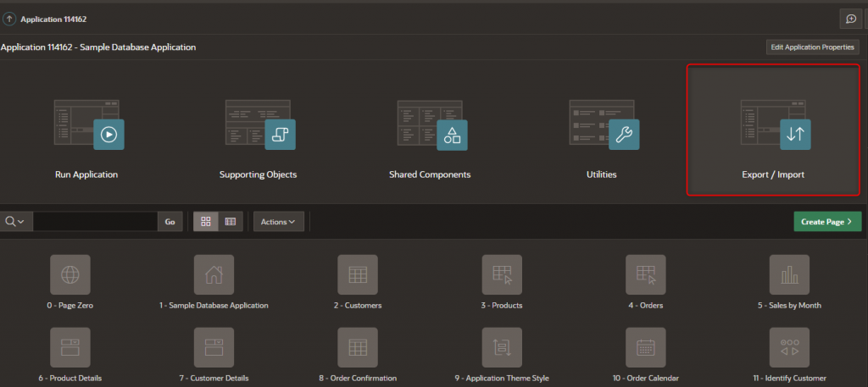Open Shared Components shapes icon
This screenshot has height=387, width=868.
(452, 134)
